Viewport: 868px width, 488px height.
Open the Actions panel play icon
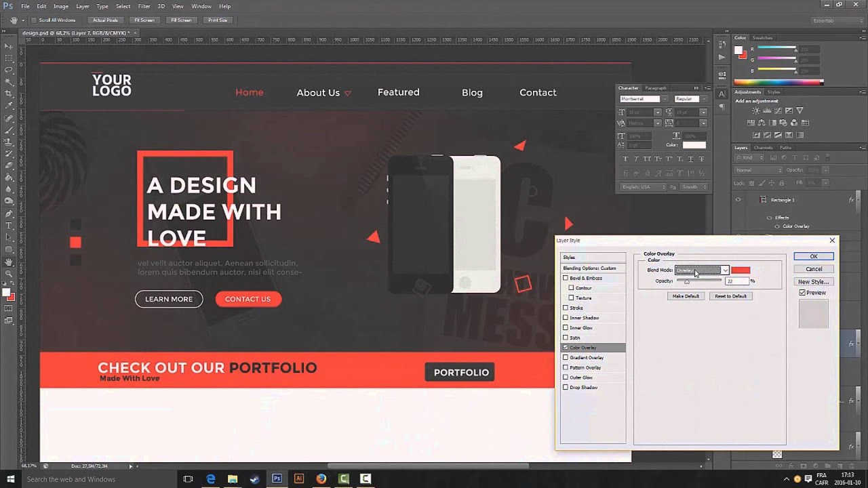coord(722,57)
